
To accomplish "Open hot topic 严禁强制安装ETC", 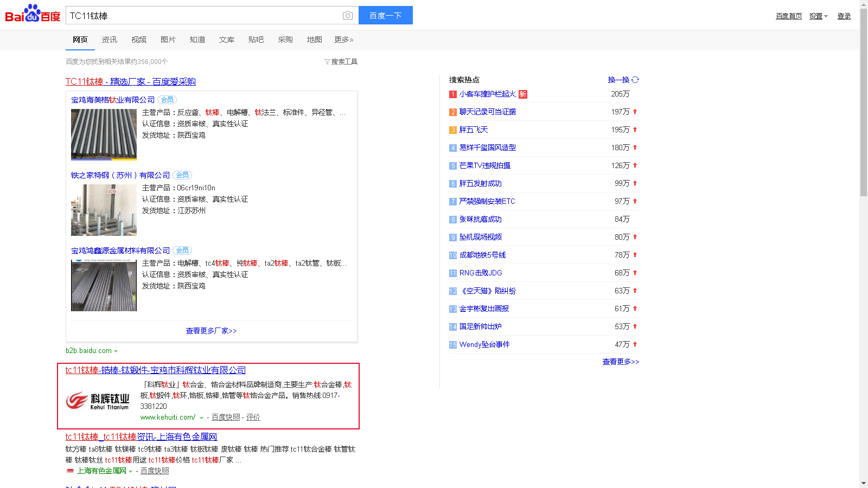I will pyautogui.click(x=487, y=201).
